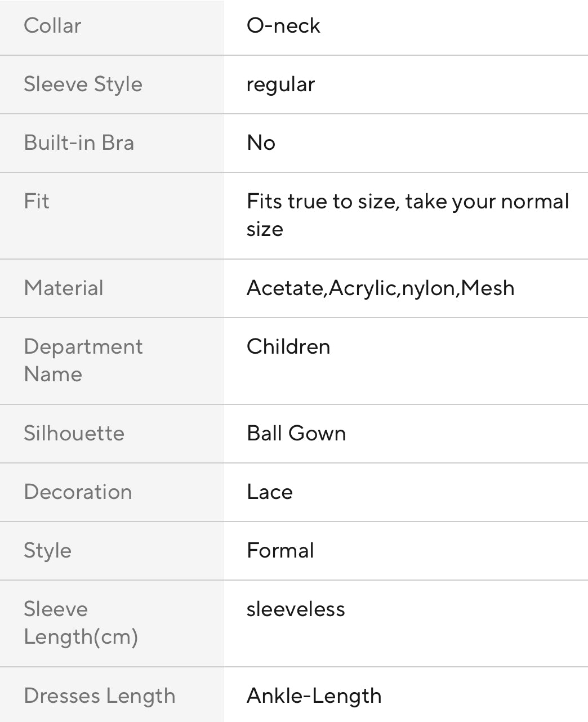Viewport: 588px width, 722px height.
Task: Select the 'Children' department value
Action: point(288,347)
